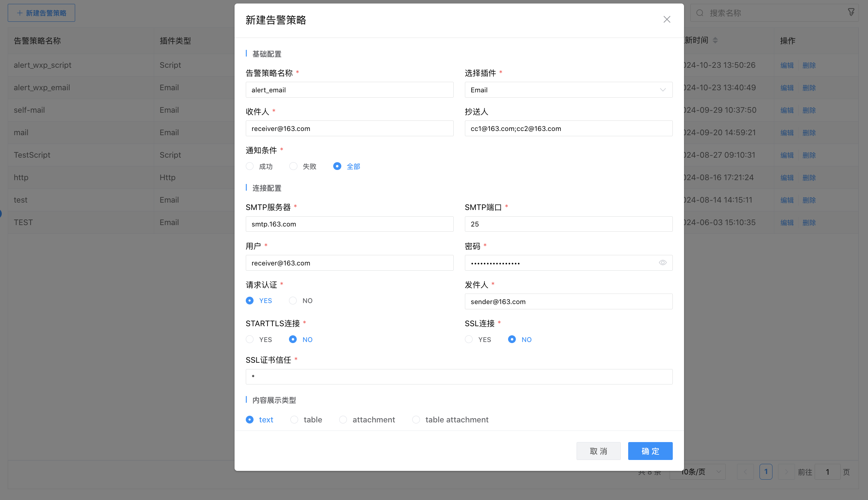Click the SSL证书信任 input field
868x500 pixels.
pos(459,376)
